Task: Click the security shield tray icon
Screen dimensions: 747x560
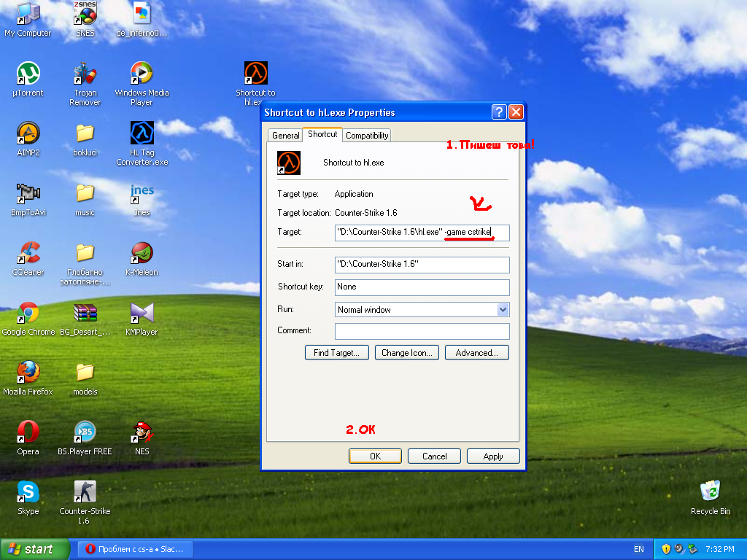Action: (x=667, y=549)
